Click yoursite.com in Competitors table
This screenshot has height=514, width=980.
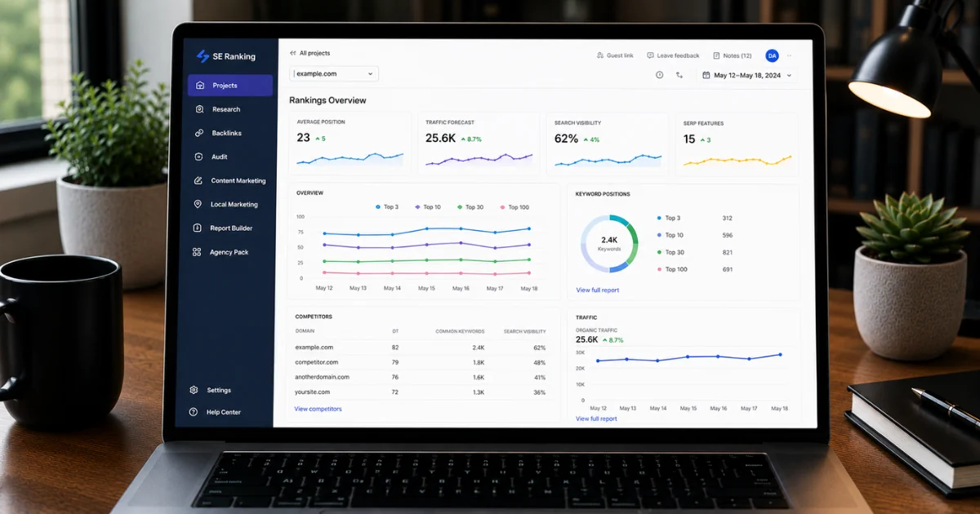[312, 392]
